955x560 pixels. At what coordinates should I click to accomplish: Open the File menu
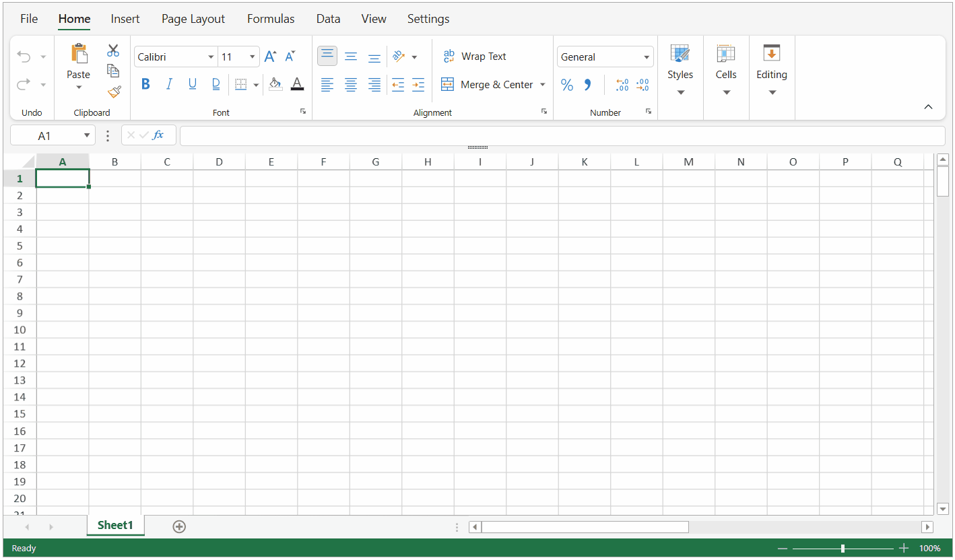click(x=29, y=19)
